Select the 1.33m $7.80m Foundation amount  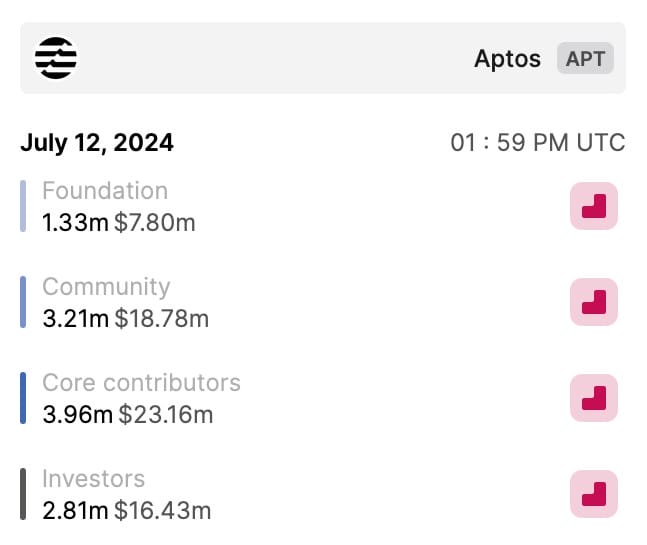pos(119,223)
